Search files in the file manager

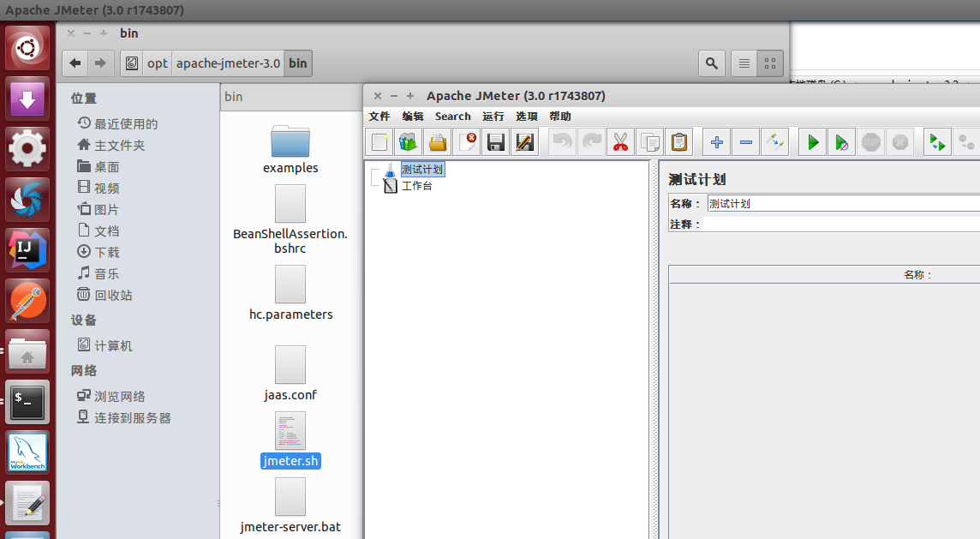tap(712, 63)
